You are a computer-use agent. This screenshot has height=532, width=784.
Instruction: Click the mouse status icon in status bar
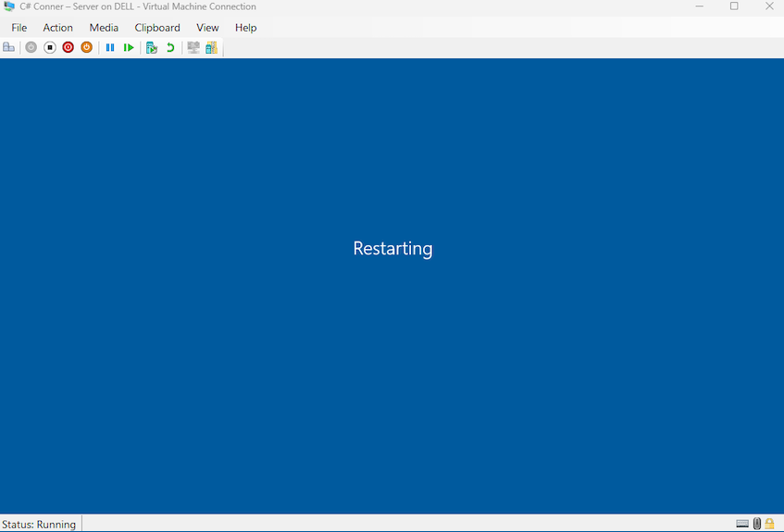(x=757, y=524)
